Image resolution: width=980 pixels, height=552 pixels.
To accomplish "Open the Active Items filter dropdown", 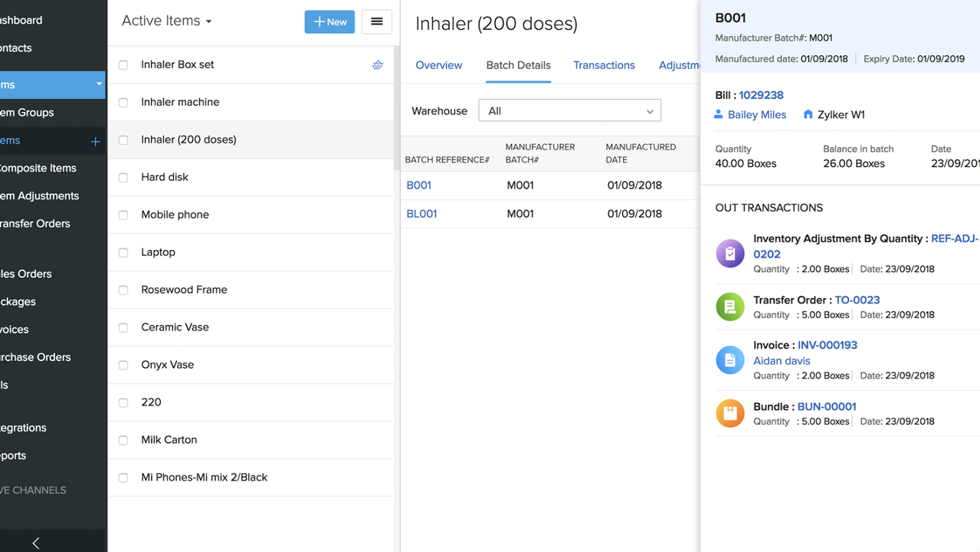I will pos(166,21).
